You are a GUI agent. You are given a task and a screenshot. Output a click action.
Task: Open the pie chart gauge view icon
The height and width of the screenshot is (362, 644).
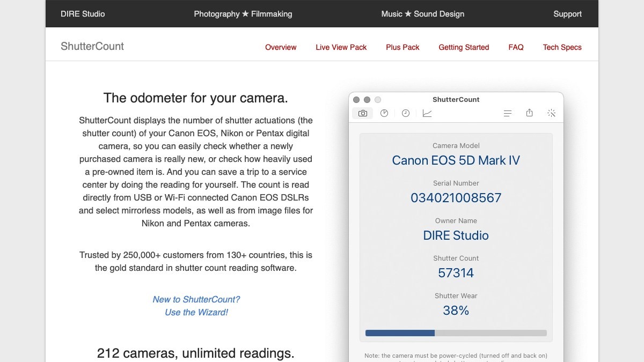384,113
